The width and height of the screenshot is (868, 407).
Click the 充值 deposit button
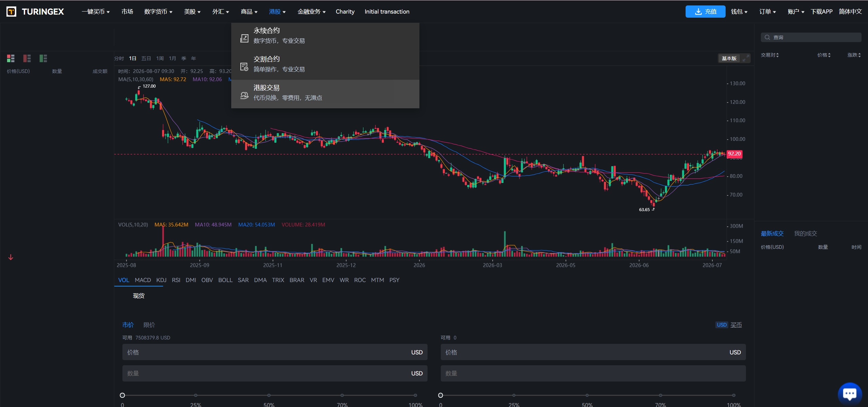click(x=705, y=12)
